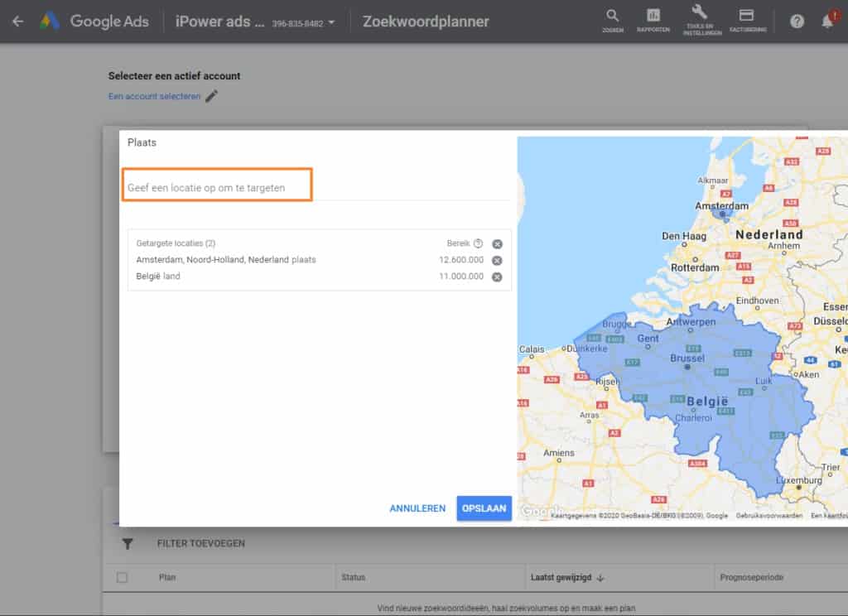Viewport: 848px width, 616px height.
Task: Click the Rotterdam label on the map
Action: coord(695,267)
